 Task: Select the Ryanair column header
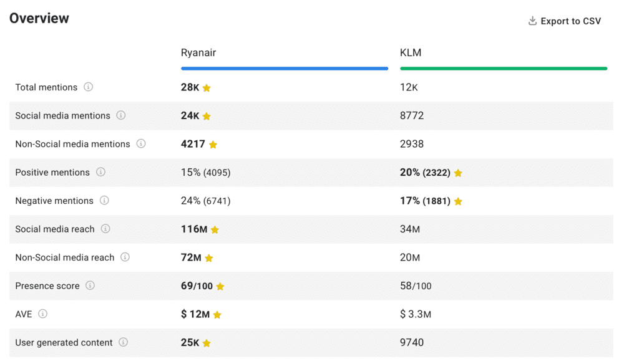click(198, 53)
